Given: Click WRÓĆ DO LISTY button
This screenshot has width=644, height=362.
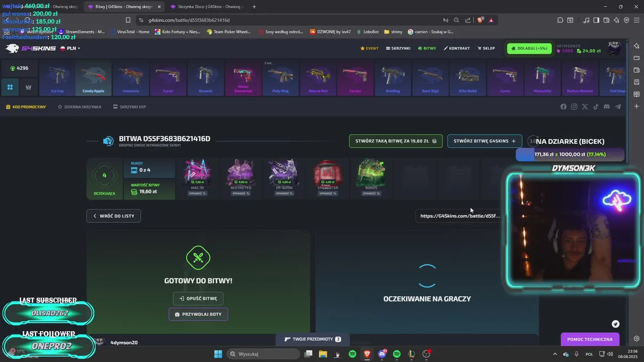Looking at the screenshot, I should tap(114, 216).
